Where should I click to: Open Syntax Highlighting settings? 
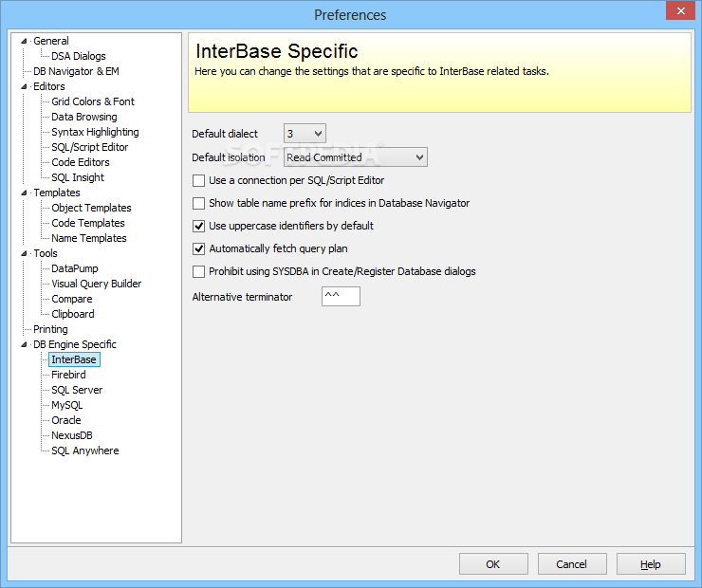95,133
